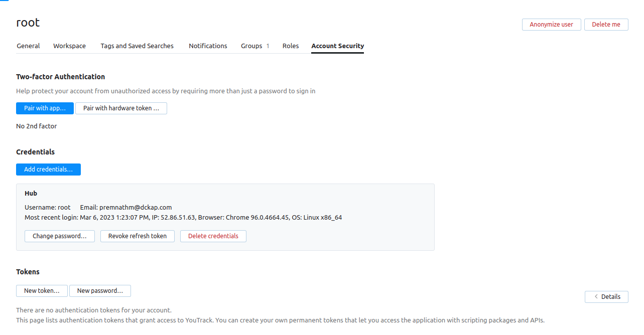Change password for Hub credentials
The height and width of the screenshot is (335, 644).
[x=59, y=236]
